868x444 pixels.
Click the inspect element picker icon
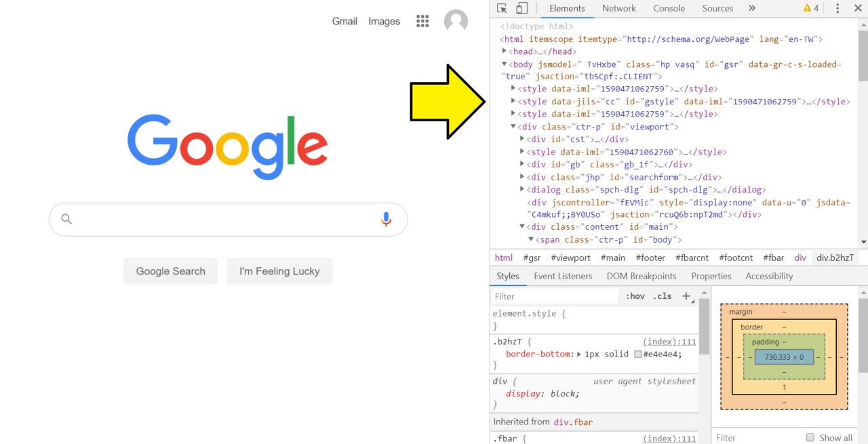coord(502,8)
